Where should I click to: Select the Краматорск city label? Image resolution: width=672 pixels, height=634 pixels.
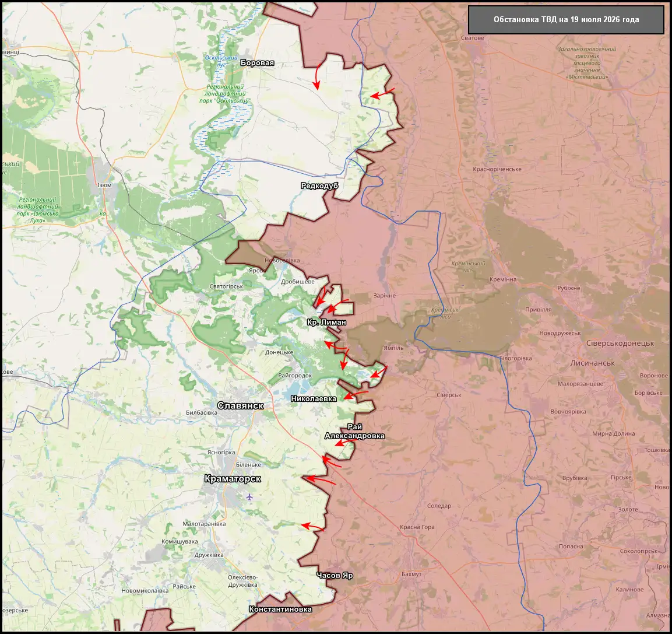233,479
